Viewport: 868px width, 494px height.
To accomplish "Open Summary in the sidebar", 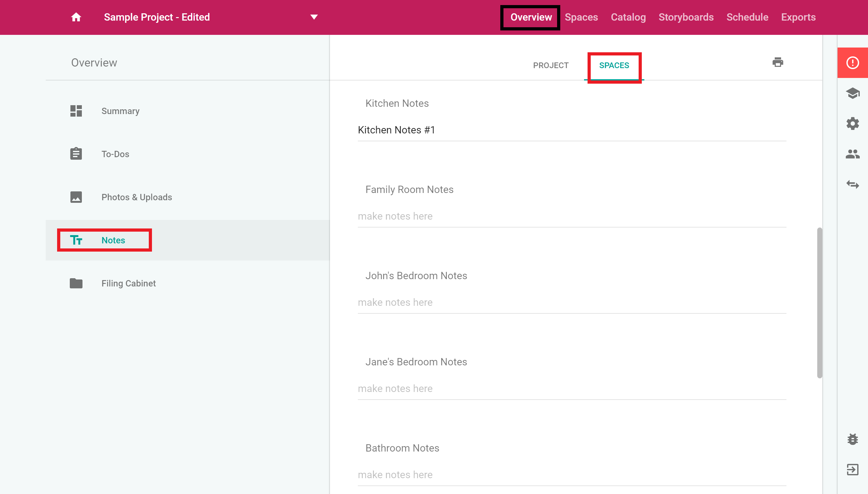I will pyautogui.click(x=120, y=111).
